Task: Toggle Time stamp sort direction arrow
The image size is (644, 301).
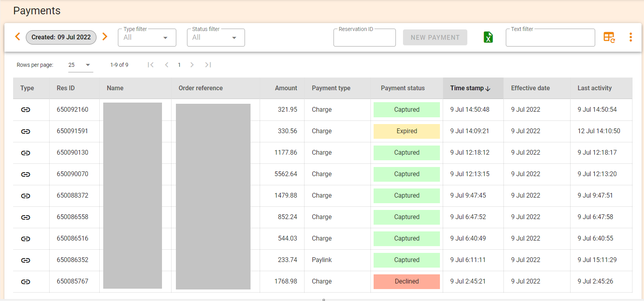Action: click(x=488, y=88)
